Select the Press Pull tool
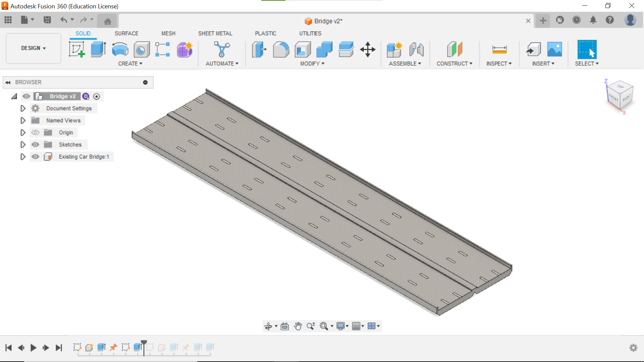This screenshot has width=644, height=362. click(x=259, y=50)
